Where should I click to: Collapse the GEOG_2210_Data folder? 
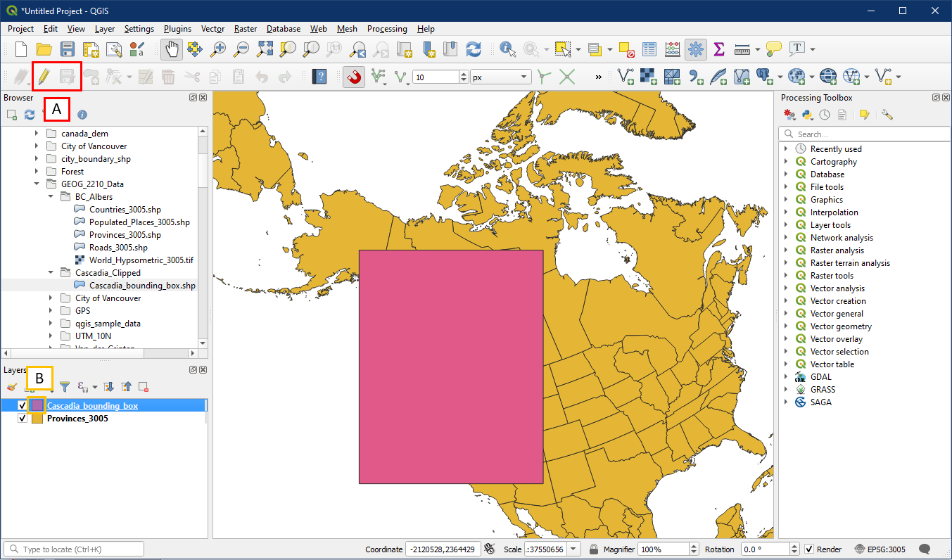pyautogui.click(x=37, y=184)
